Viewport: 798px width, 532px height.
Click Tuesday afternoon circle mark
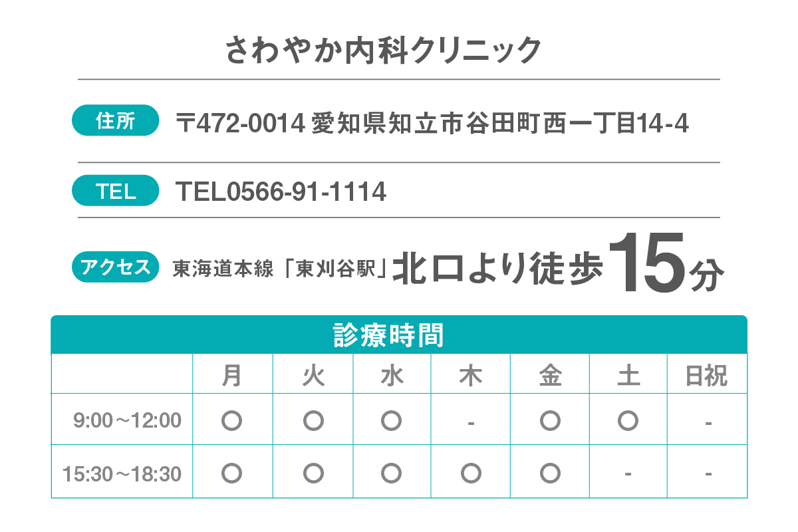pos(313,473)
